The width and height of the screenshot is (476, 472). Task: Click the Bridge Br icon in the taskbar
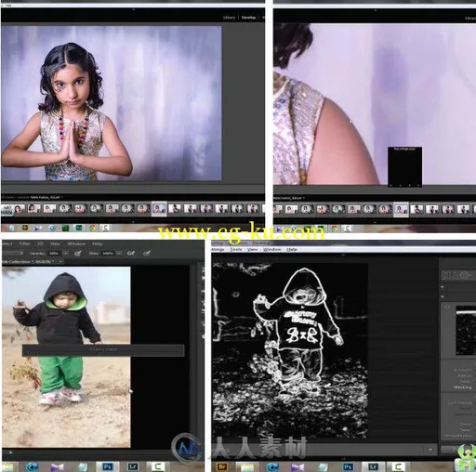tap(222, 466)
